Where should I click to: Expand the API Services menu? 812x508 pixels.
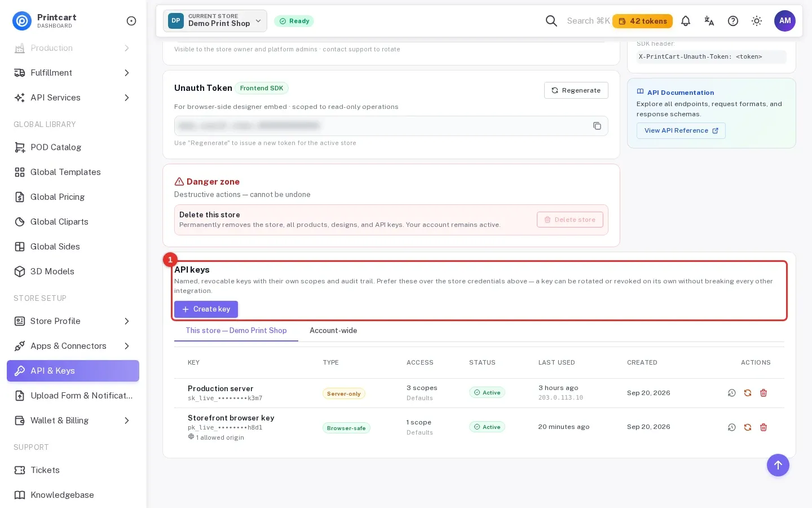tap(73, 98)
